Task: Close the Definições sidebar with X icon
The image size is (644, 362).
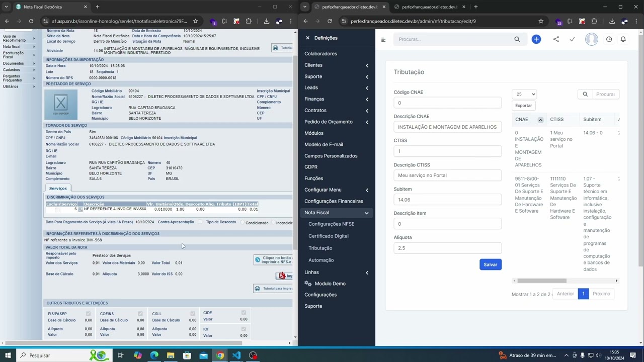Action: click(307, 38)
